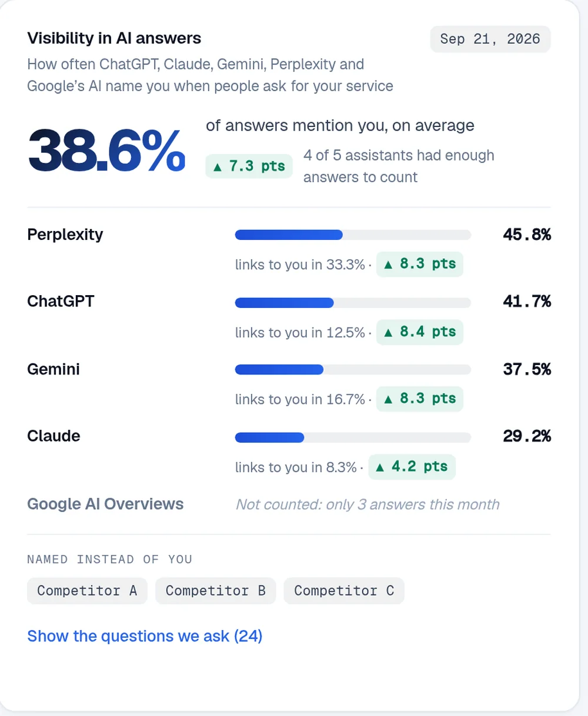This screenshot has width=588, height=716.
Task: Click the Sep 21, 2026 date badge
Action: point(490,39)
